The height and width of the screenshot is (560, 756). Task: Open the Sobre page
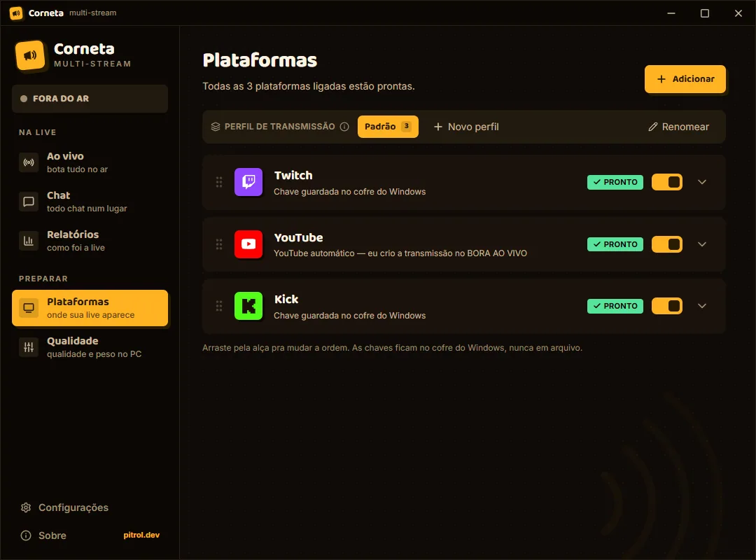pyautogui.click(x=43, y=535)
